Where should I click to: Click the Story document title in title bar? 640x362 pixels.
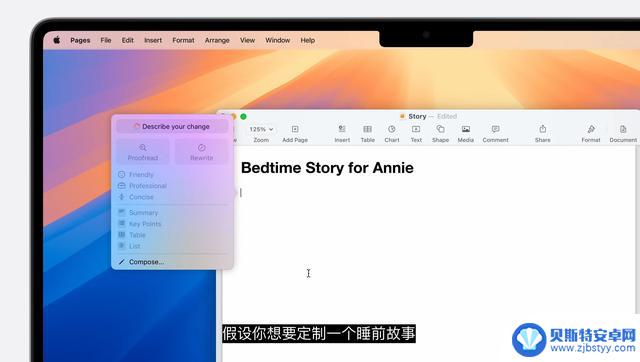click(x=417, y=116)
